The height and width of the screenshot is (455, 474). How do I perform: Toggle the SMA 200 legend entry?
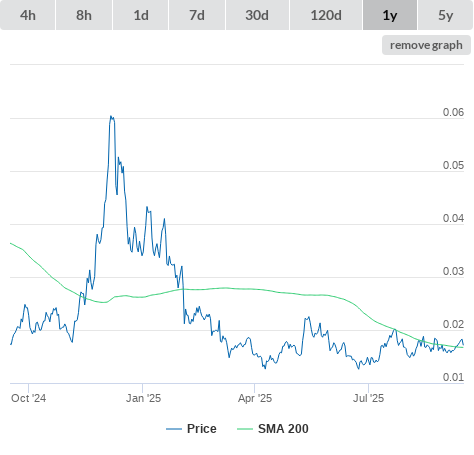[283, 429]
